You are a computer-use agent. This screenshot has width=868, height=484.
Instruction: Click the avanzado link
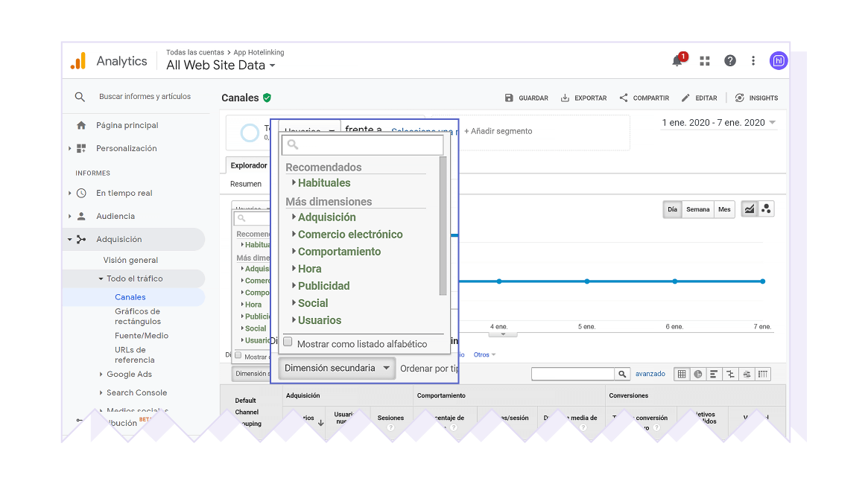click(x=650, y=374)
